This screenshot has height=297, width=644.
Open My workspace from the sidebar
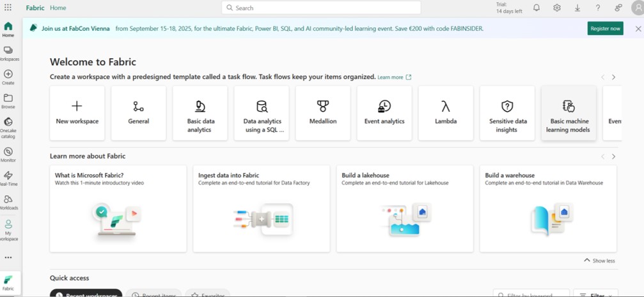tap(8, 229)
